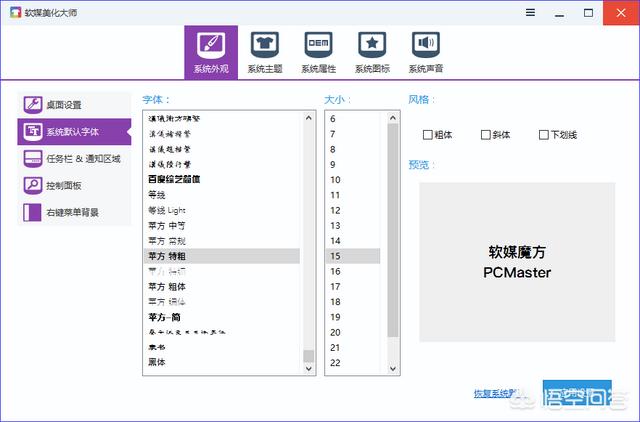Viewport: 640px width, 422px height.
Task: Click the title bar hamburger menu icon
Action: tap(530, 11)
